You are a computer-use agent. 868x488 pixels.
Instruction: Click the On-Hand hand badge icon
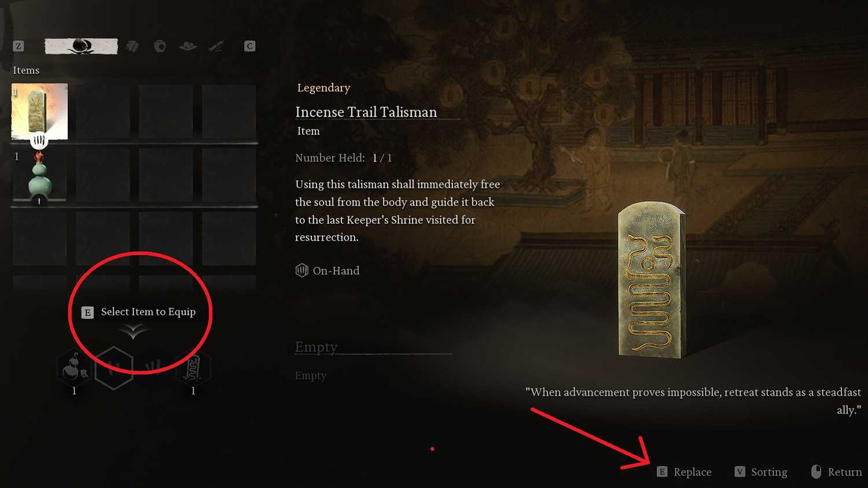click(x=301, y=271)
